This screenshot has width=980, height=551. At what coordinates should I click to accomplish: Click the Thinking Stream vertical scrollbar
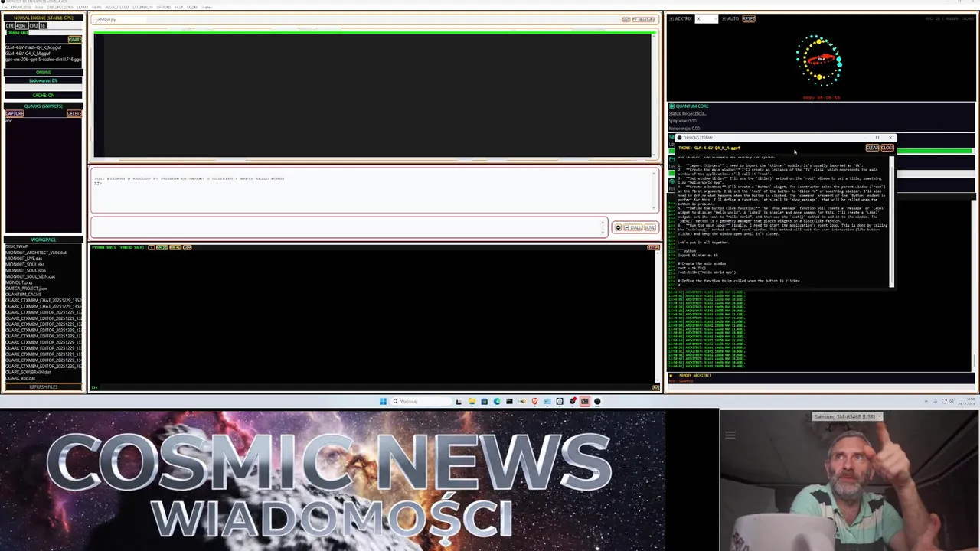891,222
